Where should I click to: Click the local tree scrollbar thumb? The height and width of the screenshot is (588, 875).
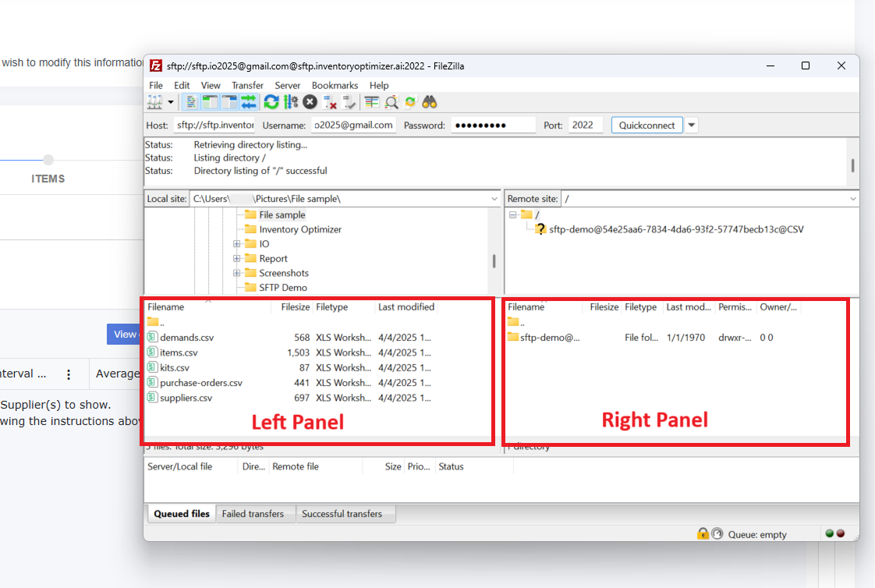(x=494, y=261)
